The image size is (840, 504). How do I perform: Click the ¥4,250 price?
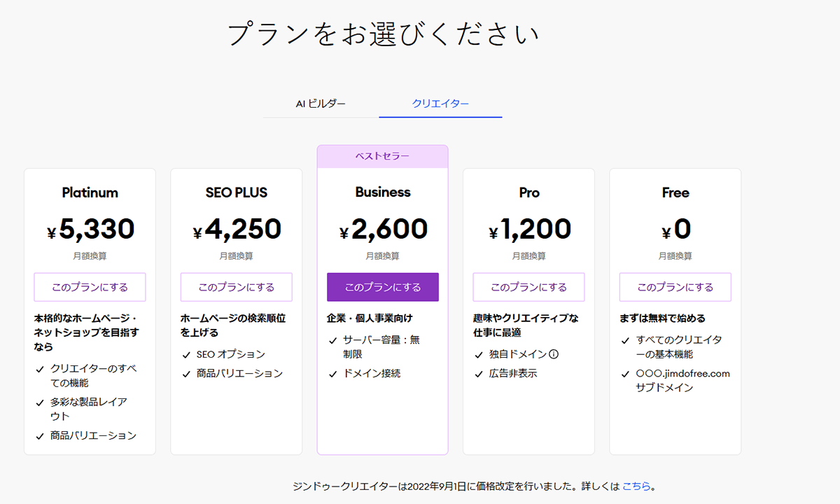(x=237, y=229)
